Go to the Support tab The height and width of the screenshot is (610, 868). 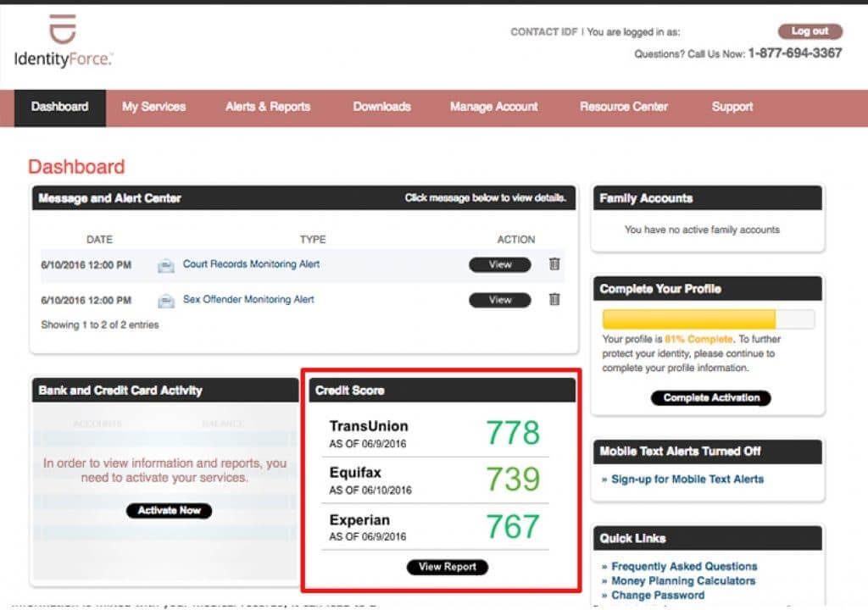tap(732, 107)
